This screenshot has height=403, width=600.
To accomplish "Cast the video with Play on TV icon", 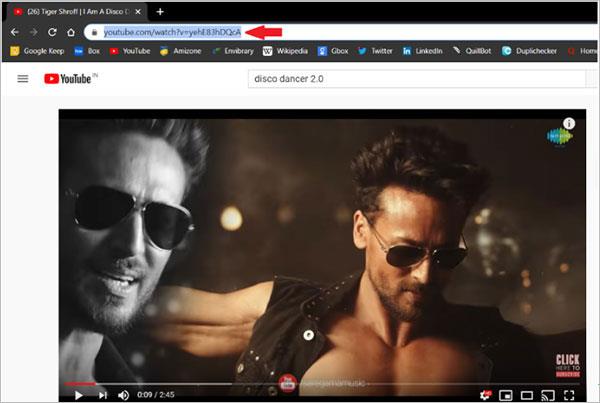I will (x=548, y=395).
